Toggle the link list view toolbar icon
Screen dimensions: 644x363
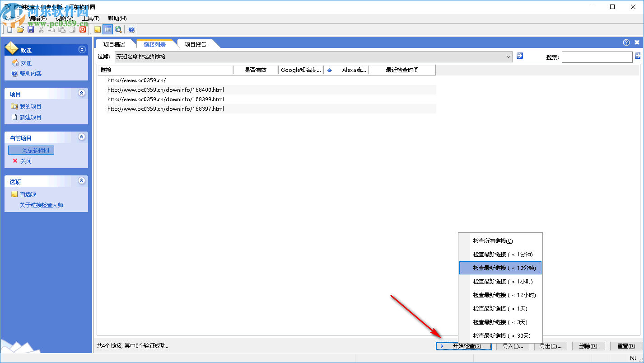click(x=107, y=29)
